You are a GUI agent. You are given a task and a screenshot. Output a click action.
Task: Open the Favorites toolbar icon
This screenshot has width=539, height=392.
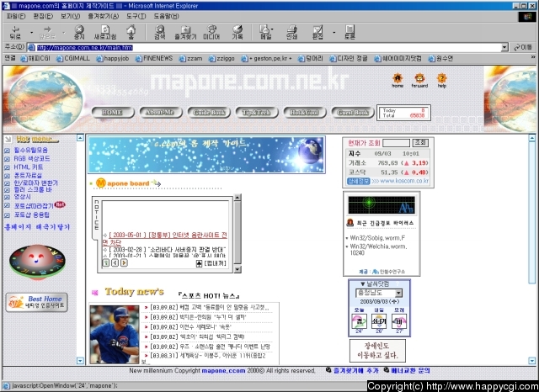coord(185,32)
